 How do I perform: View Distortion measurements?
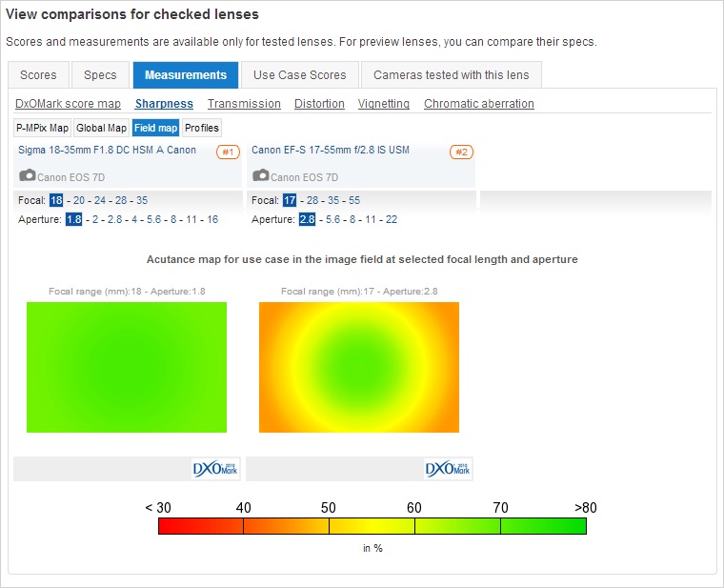(x=319, y=104)
